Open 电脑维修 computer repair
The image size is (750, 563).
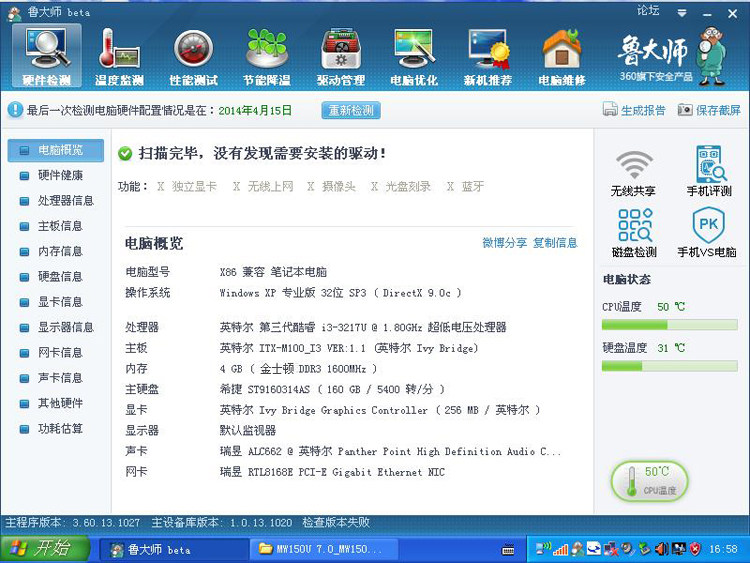(x=562, y=56)
